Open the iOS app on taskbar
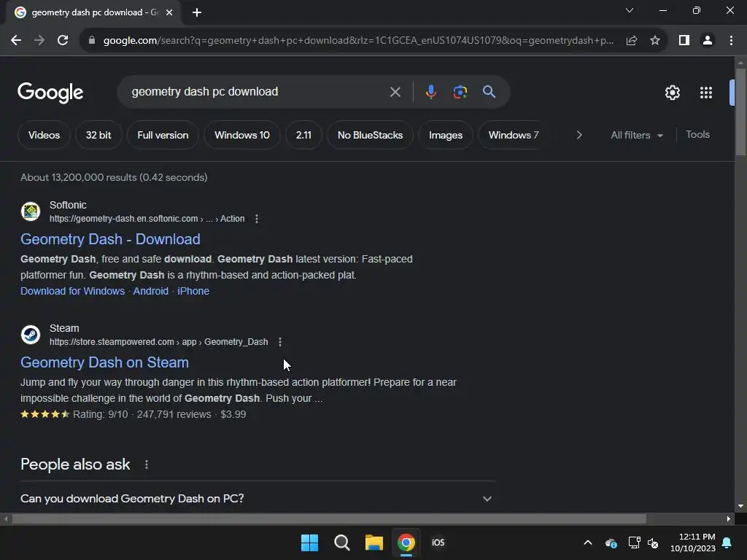 click(x=438, y=542)
